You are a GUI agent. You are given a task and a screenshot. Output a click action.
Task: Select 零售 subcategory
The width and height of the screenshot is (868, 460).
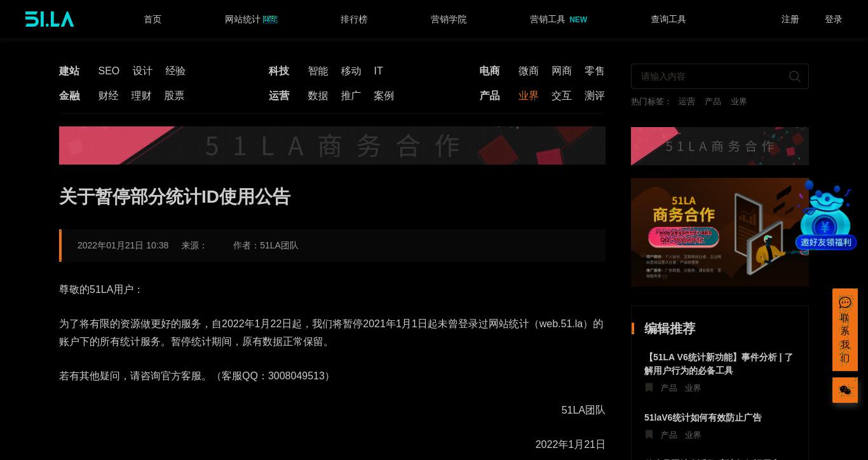595,71
